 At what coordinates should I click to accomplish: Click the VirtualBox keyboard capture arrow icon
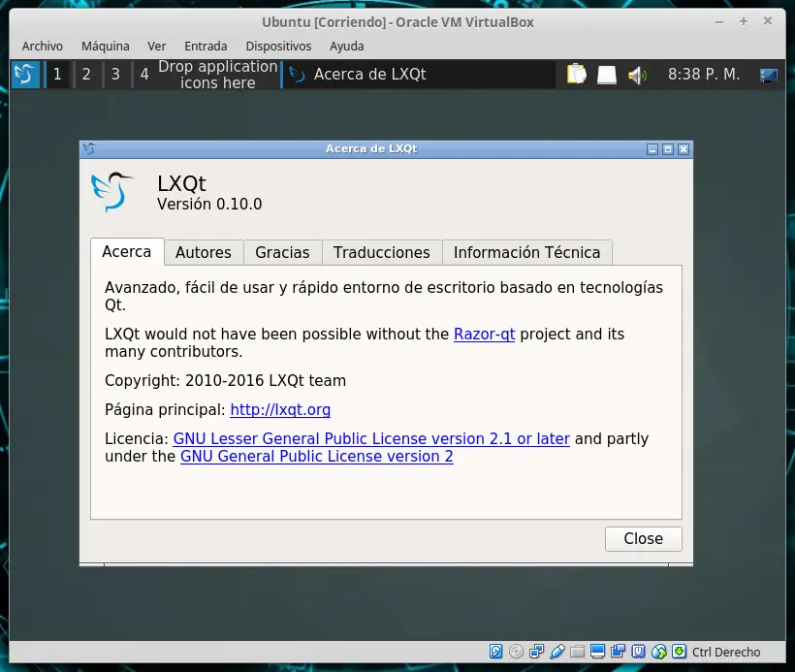click(x=679, y=652)
